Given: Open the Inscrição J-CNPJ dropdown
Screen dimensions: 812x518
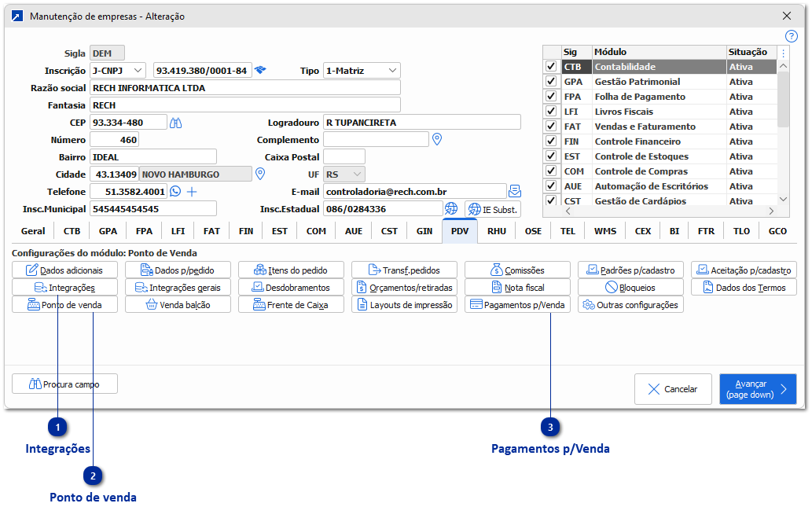Looking at the screenshot, I should (118, 71).
